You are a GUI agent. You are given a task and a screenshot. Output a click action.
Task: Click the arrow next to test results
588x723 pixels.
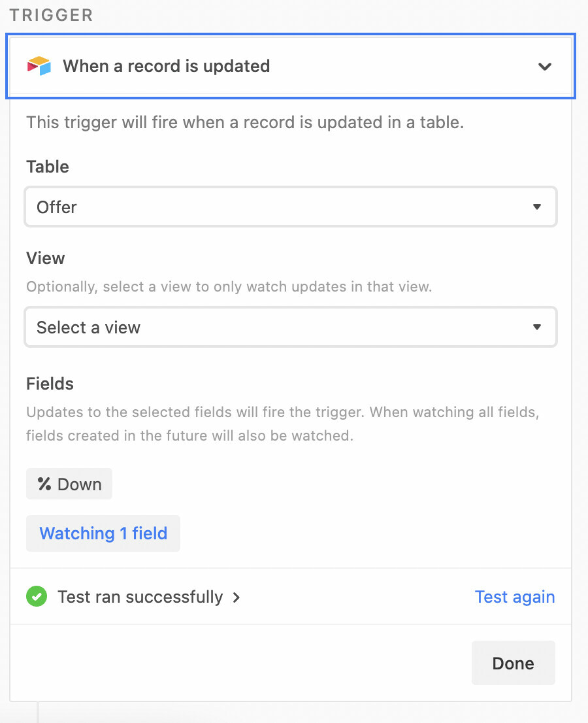[237, 597]
